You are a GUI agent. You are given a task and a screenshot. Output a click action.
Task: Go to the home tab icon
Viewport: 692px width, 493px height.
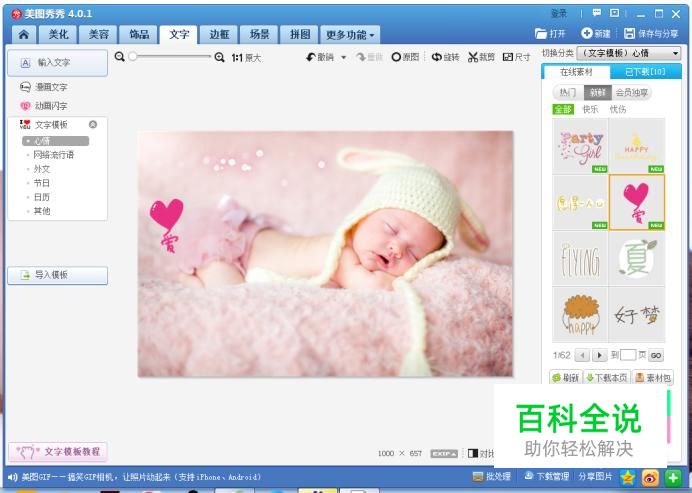(24, 34)
